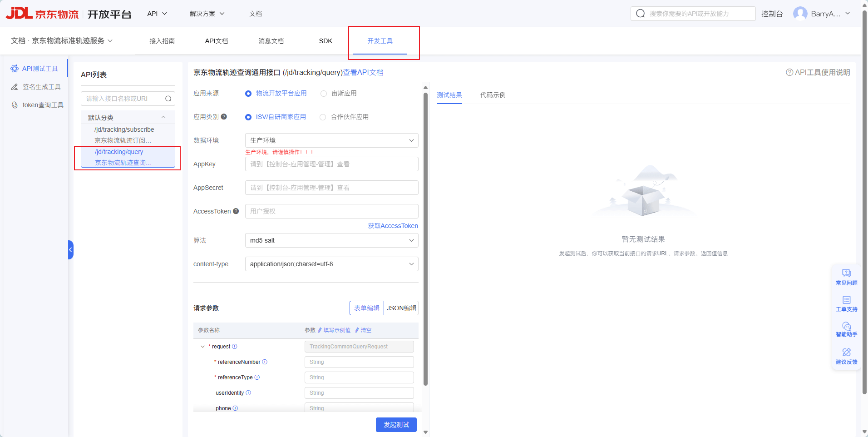Switch to the 代码示例 tab
Viewport: 868px width, 437px height.
point(493,95)
